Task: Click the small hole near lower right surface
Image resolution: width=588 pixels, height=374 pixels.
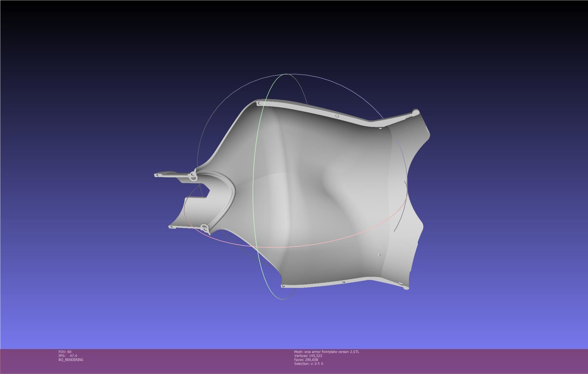Action: click(x=379, y=255)
